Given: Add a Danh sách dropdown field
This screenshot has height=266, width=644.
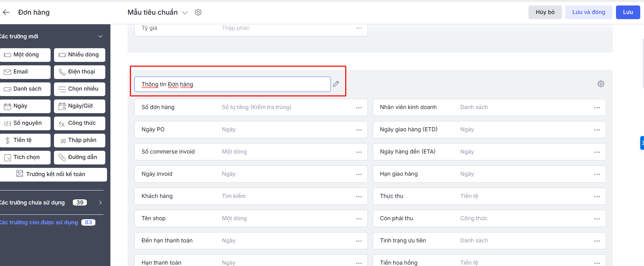Looking at the screenshot, I should coord(25,89).
